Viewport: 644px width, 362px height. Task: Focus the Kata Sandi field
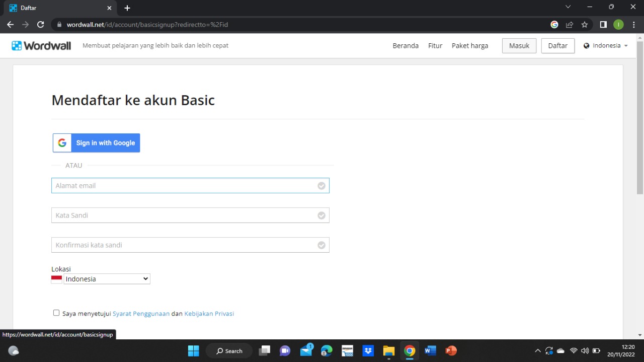(190, 215)
